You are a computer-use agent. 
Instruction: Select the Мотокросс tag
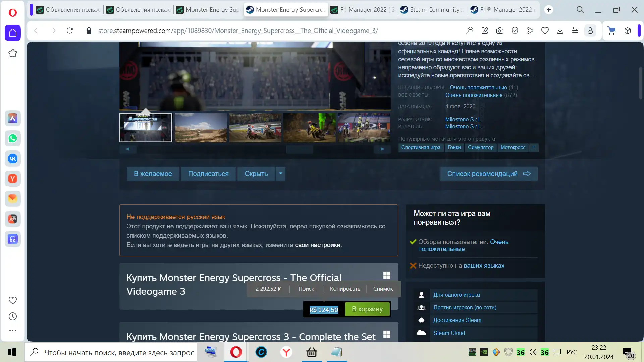click(513, 147)
